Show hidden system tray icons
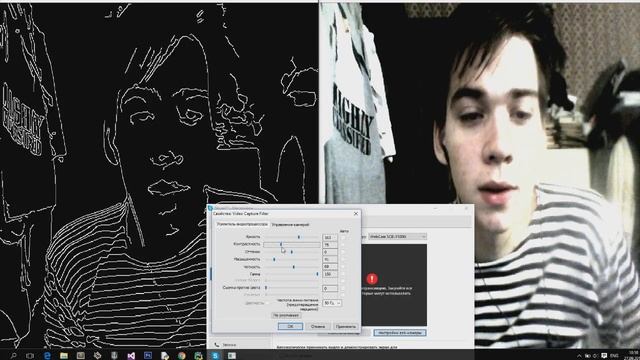 coord(579,356)
